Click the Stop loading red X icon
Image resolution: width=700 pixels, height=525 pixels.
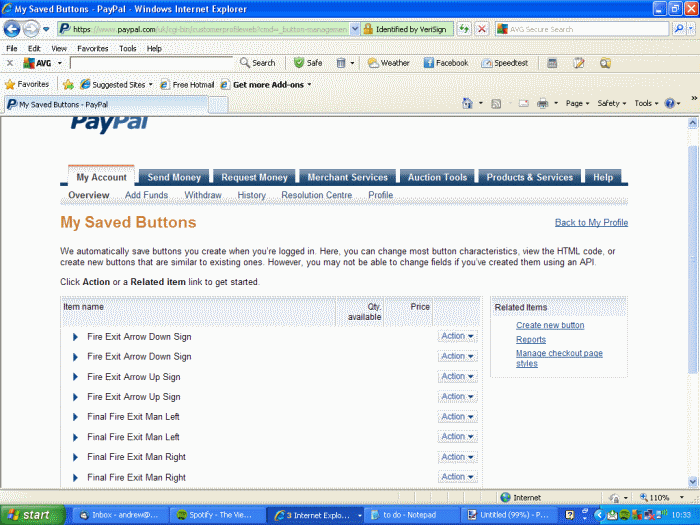click(x=482, y=29)
